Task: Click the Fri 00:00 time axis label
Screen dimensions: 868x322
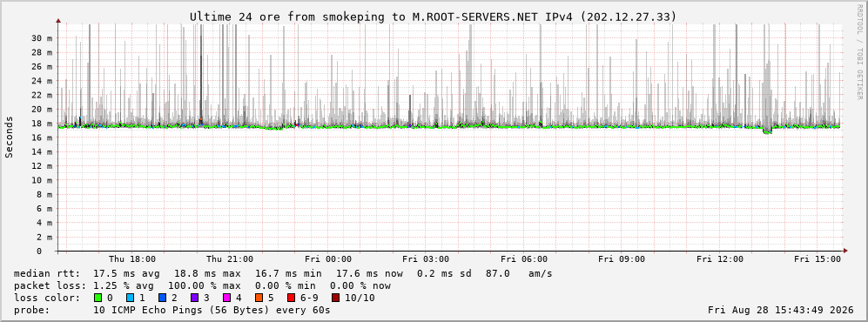Action: click(327, 259)
